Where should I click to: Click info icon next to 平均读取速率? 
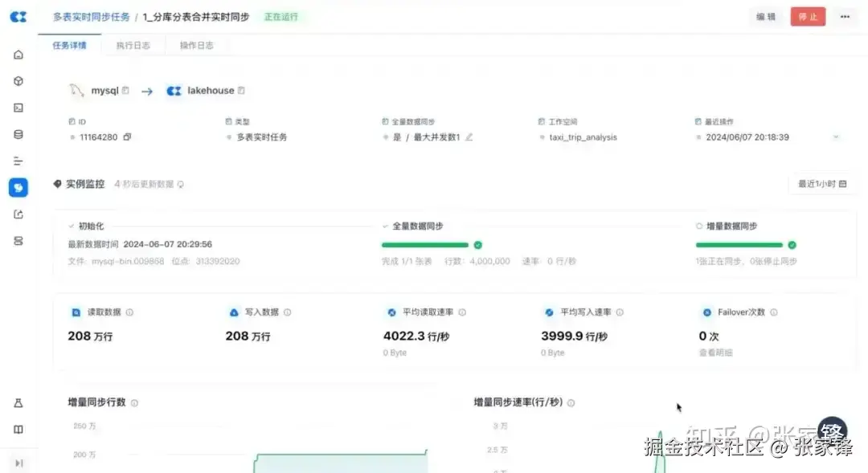[x=462, y=312]
